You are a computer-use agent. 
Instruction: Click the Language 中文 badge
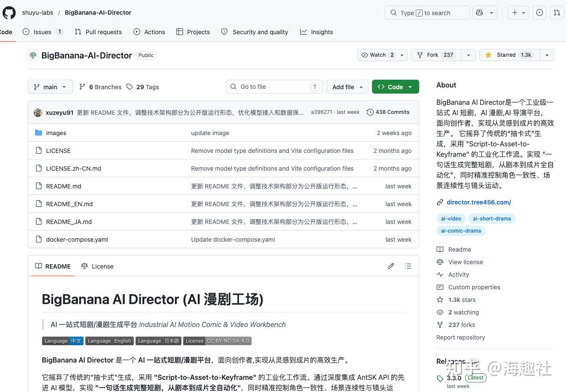[x=63, y=341]
